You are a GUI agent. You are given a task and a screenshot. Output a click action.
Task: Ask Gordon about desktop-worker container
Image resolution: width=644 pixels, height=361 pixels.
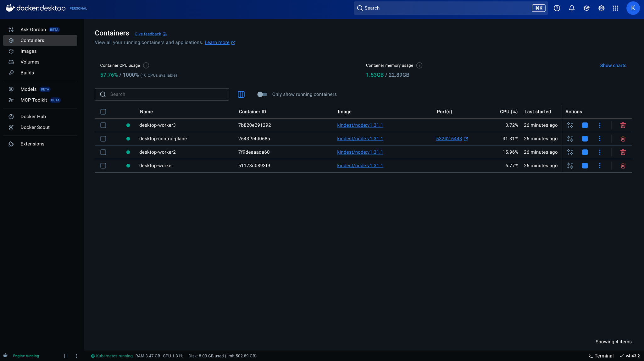tap(570, 166)
